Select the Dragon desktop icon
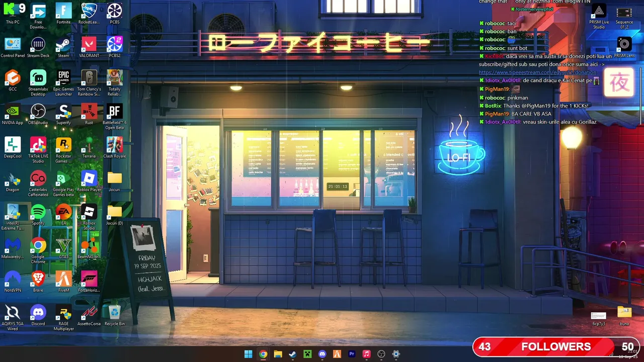Screen dimensions: 644x362 (x=13, y=182)
